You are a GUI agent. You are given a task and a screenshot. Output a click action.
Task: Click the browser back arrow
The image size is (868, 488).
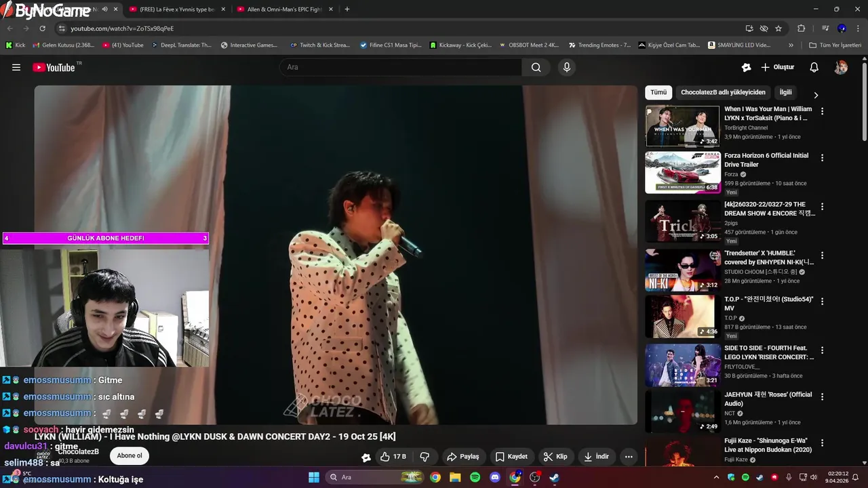pyautogui.click(x=9, y=28)
